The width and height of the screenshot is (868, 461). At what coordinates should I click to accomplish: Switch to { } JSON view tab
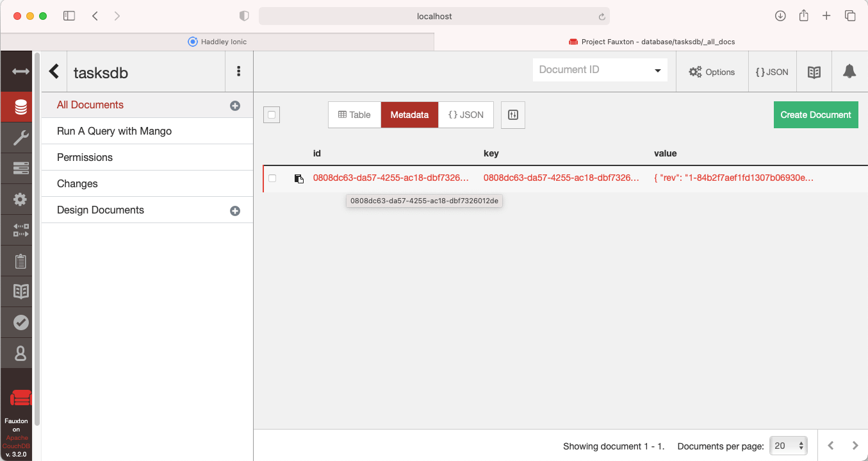click(466, 115)
